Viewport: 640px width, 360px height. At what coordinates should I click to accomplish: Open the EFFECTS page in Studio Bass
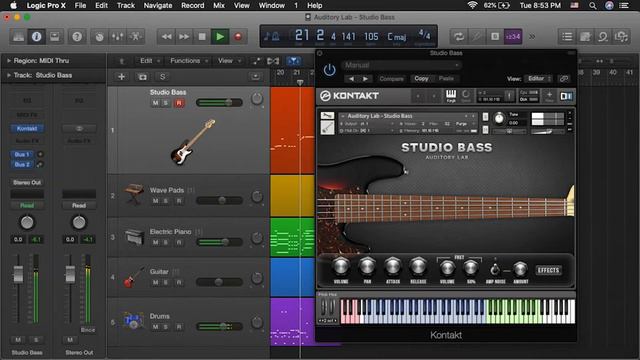click(548, 270)
